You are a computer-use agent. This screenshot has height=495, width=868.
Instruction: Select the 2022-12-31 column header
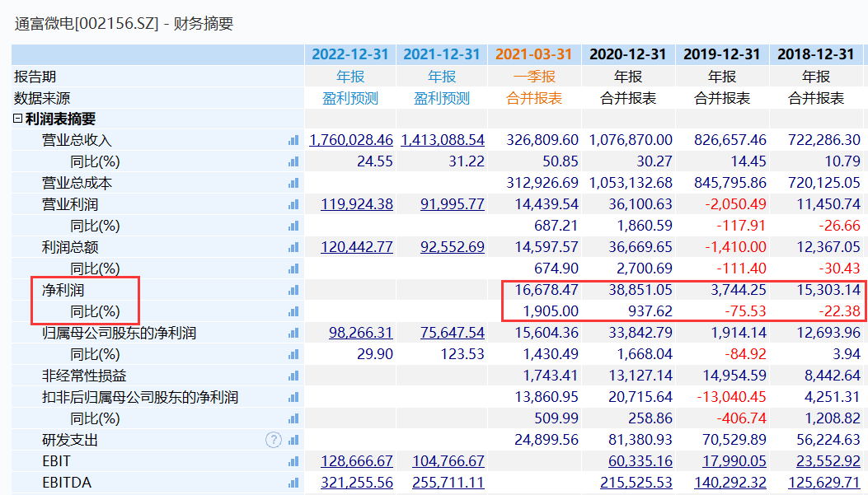pyautogui.click(x=350, y=54)
